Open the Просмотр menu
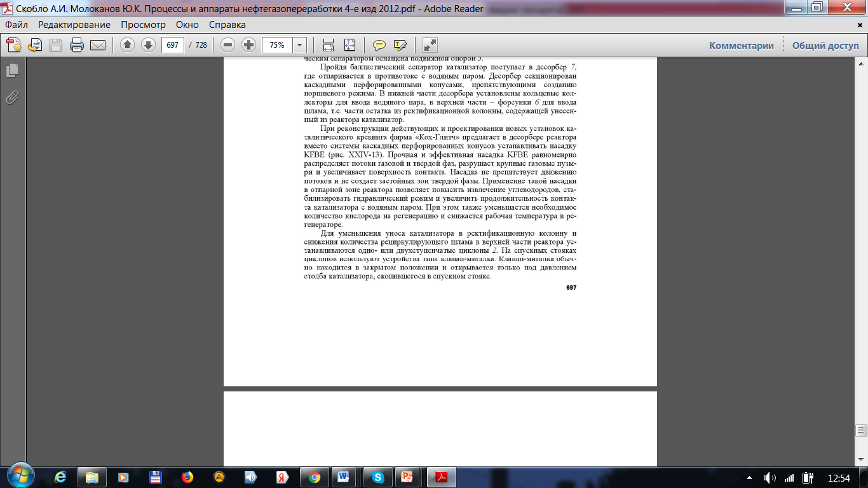 143,25
